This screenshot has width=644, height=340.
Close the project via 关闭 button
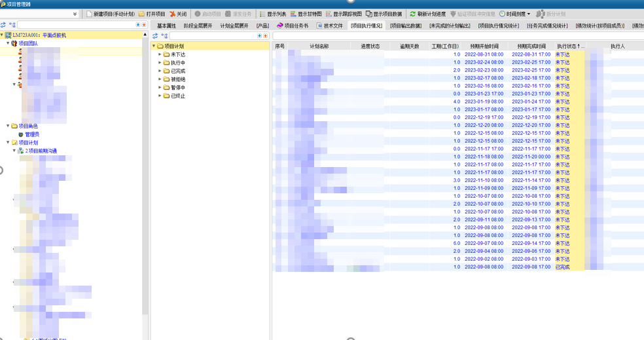(178, 14)
